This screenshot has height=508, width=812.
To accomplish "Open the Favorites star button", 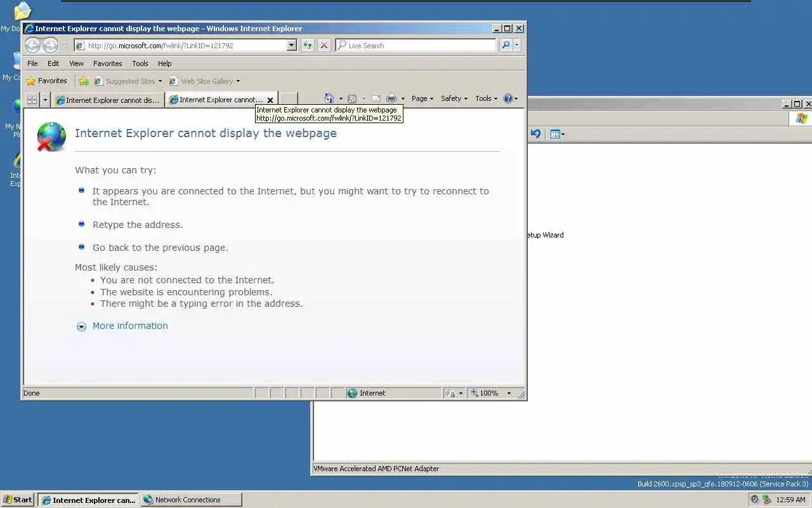I will (46, 81).
